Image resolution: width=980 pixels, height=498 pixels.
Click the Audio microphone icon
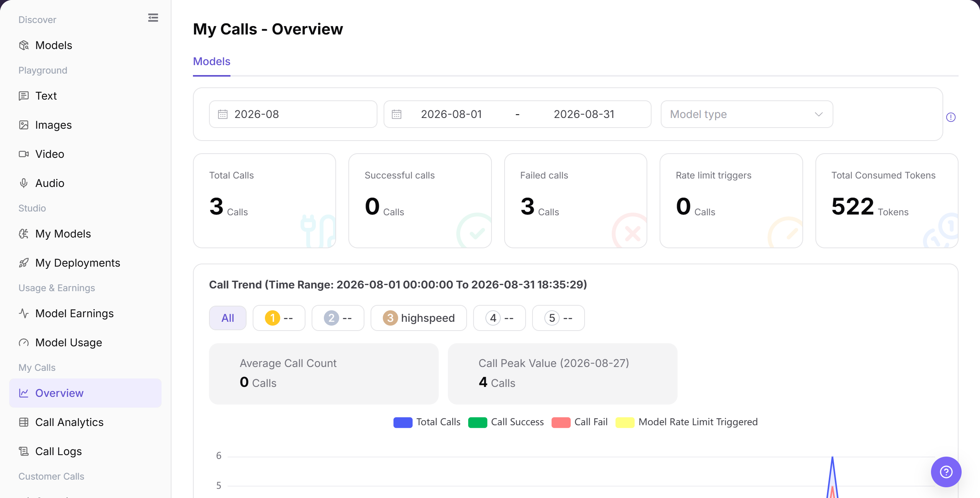coord(24,183)
